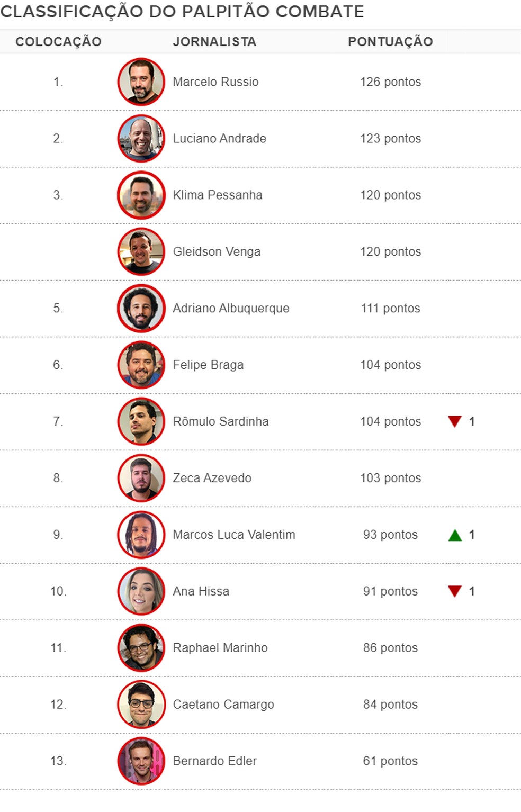Image resolution: width=521 pixels, height=812 pixels.
Task: Select the name Ana Hissa
Action: point(201,591)
